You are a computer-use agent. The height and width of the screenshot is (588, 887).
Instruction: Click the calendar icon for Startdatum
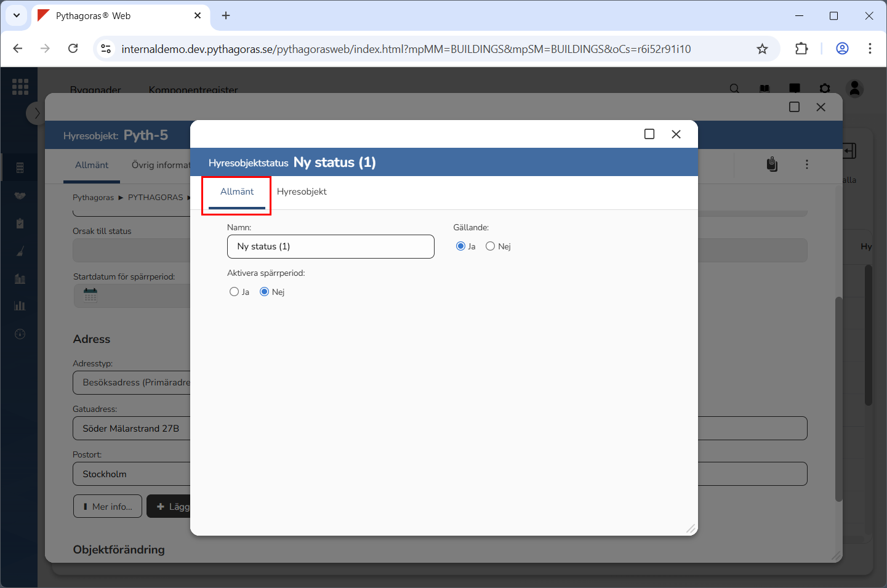(90, 296)
